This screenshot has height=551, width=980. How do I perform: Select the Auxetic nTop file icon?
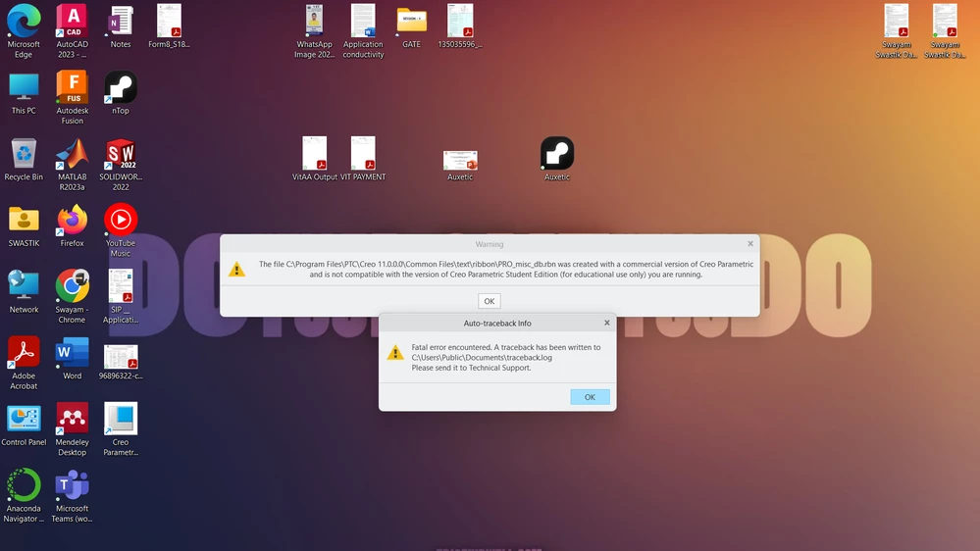point(557,159)
